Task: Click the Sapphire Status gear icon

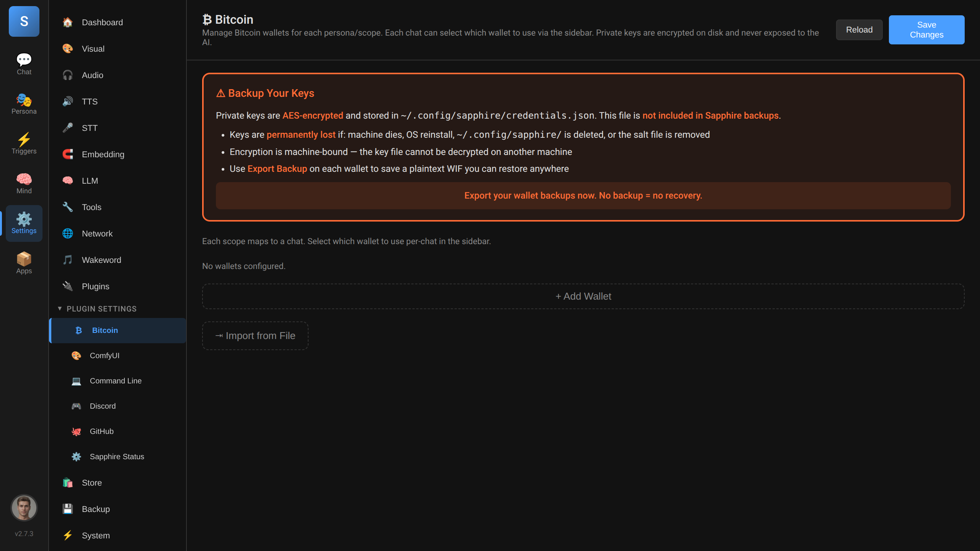Action: click(x=77, y=456)
